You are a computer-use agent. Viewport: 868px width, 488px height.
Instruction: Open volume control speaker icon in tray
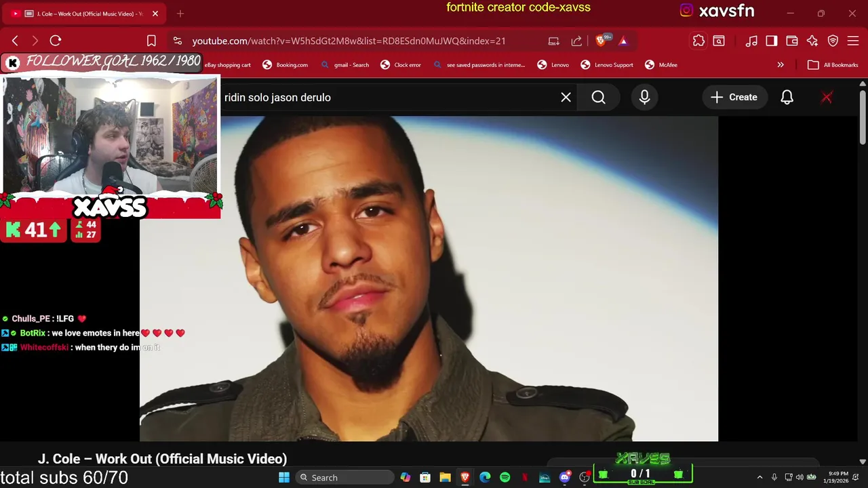click(x=800, y=478)
